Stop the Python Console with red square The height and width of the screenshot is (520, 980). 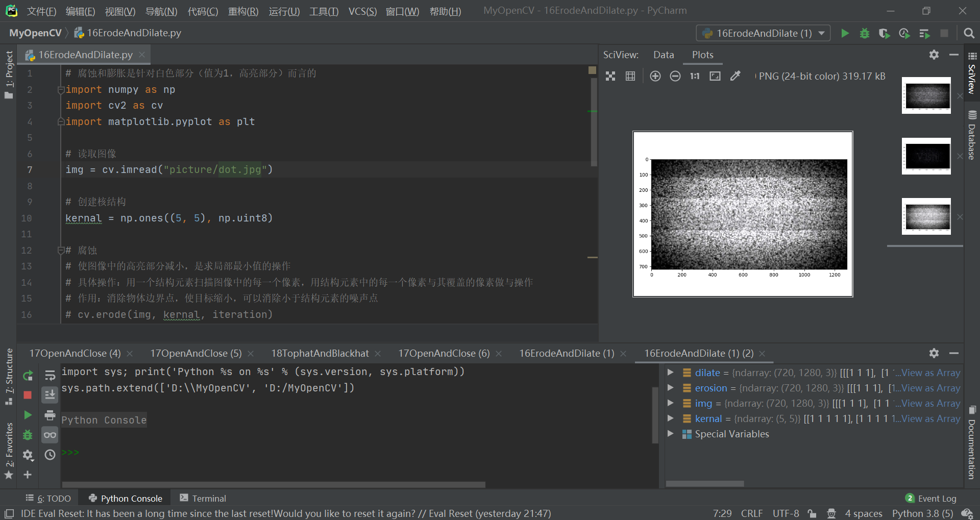[x=28, y=395]
